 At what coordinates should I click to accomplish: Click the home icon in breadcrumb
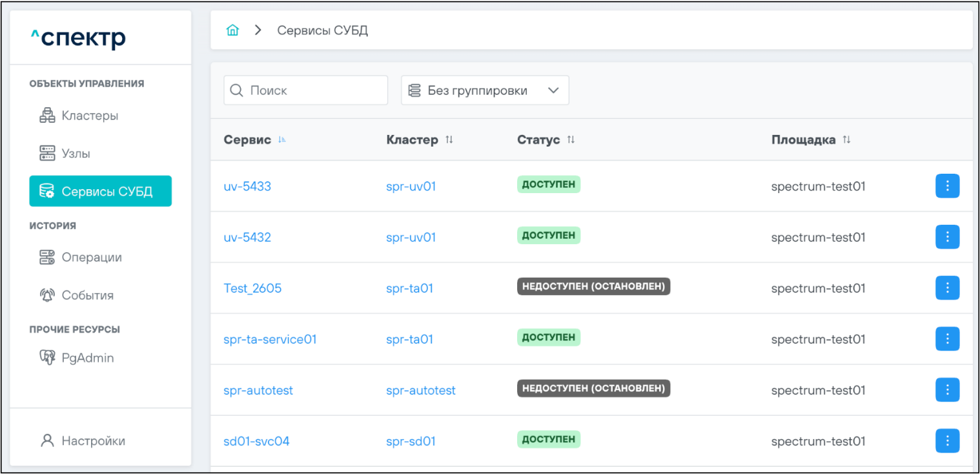click(x=232, y=30)
